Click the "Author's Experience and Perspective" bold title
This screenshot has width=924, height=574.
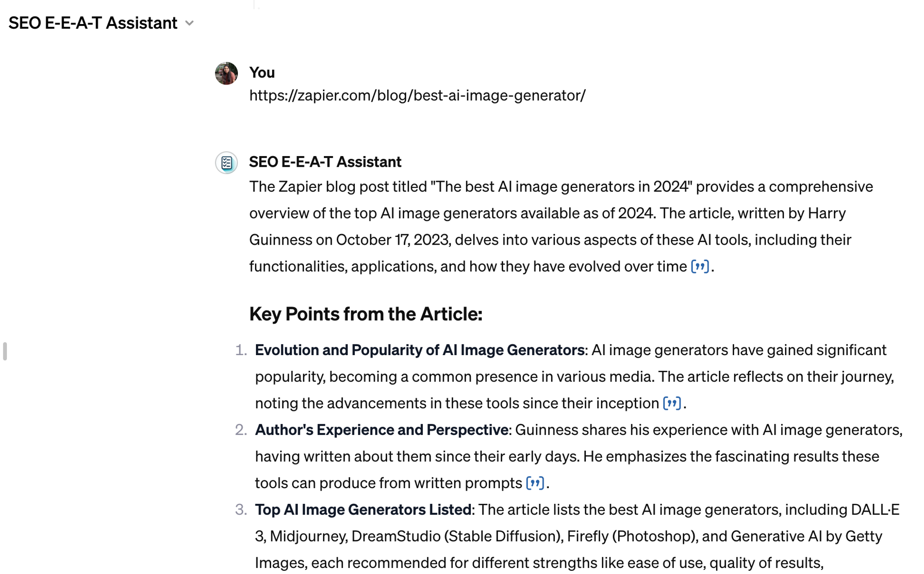click(382, 430)
